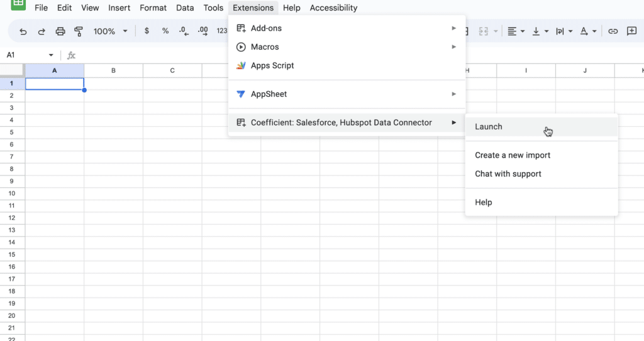This screenshot has width=644, height=341.
Task: Open the Format menu
Action: pyautogui.click(x=153, y=8)
